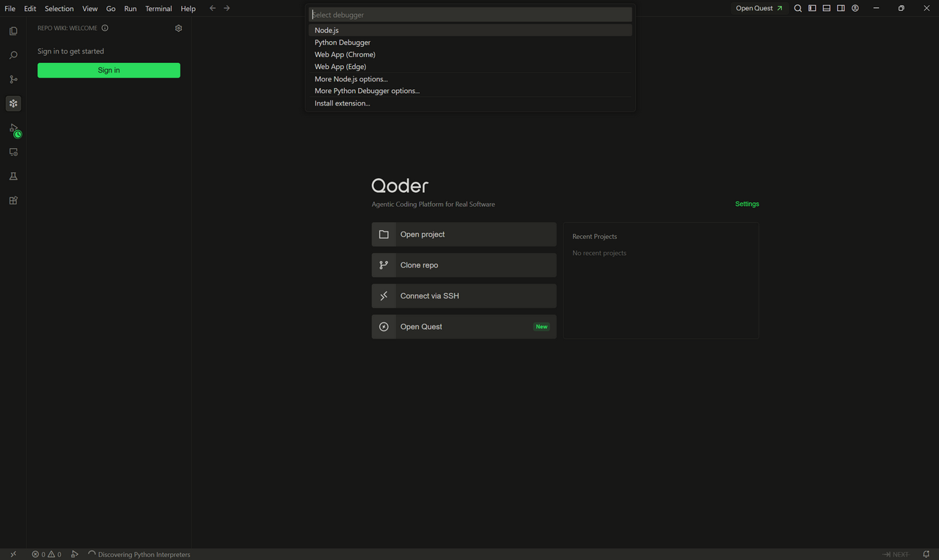Click the magnifier icon in title bar
Screen dimensions: 939x560
[798, 8]
